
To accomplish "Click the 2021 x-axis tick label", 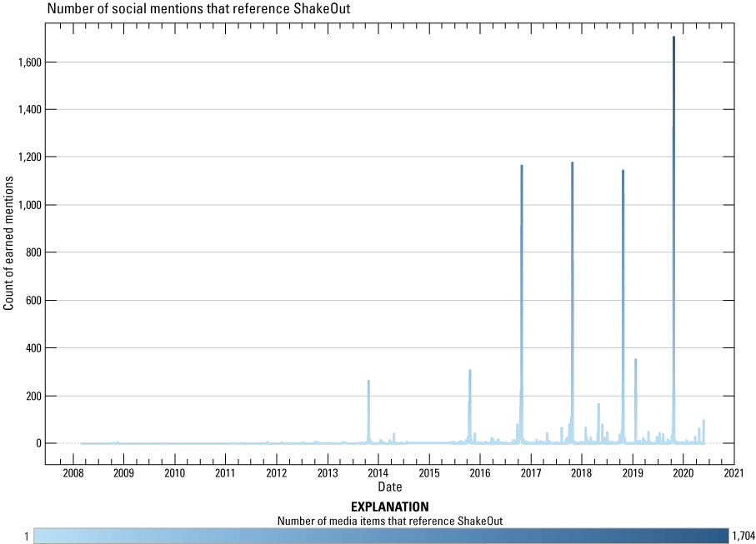I will click(734, 474).
